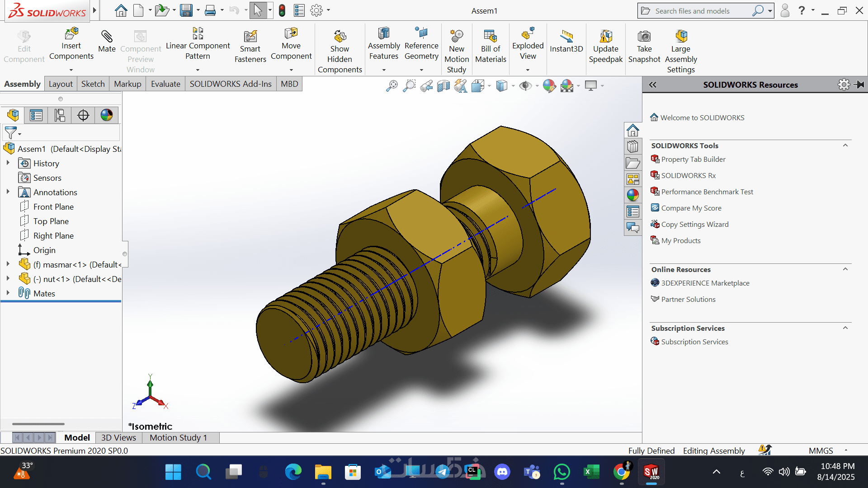Image resolution: width=868 pixels, height=488 pixels.
Task: Click the 3DEXPERIENCE Marketplace link
Action: point(705,283)
